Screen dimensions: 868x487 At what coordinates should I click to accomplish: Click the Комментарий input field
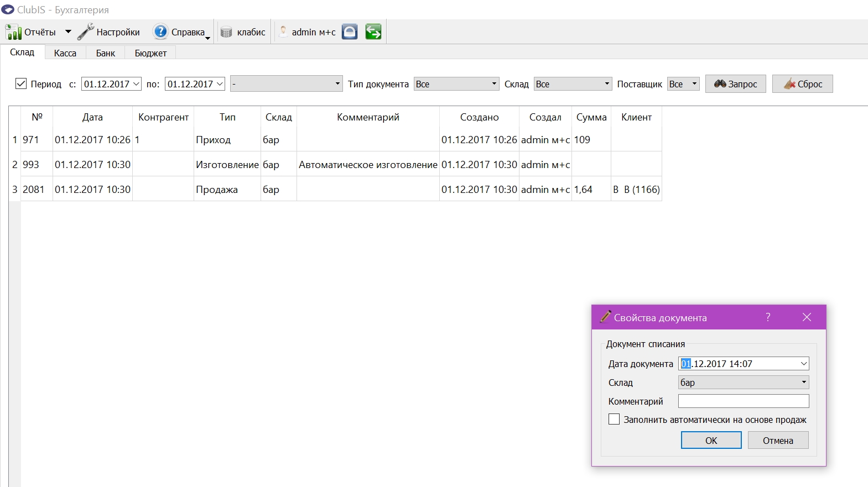(x=744, y=401)
